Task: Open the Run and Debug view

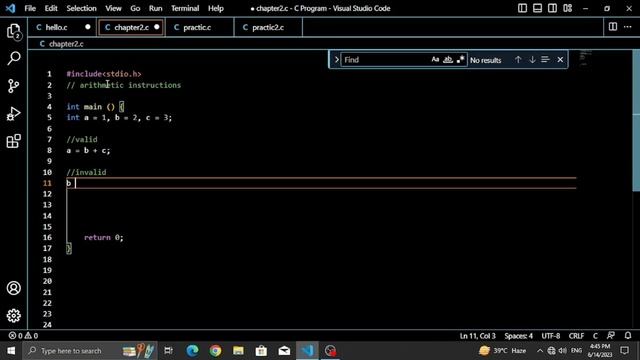Action: [x=13, y=113]
